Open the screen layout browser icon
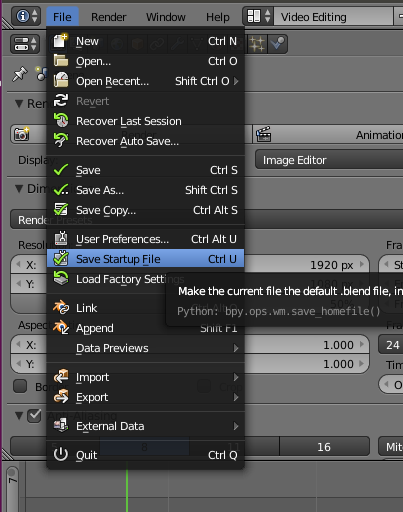This screenshot has width=403, height=512. [258, 16]
